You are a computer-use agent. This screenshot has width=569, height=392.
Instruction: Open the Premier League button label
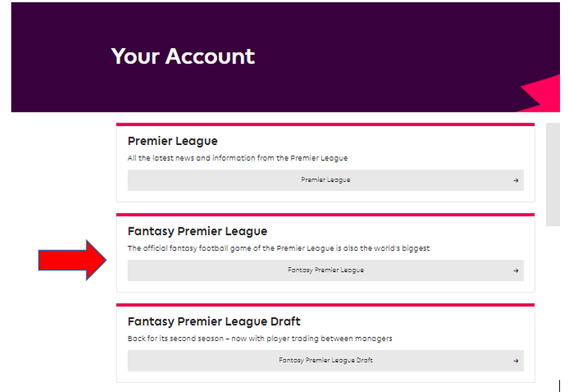point(325,180)
